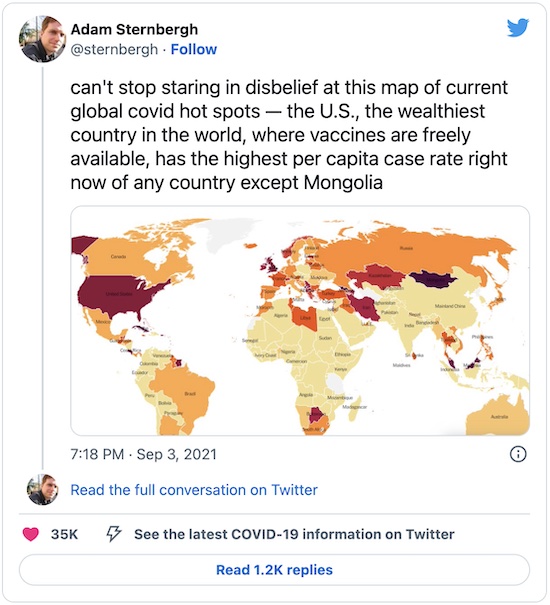Click the @sternbergh handle
The height and width of the screenshot is (605, 550).
(114, 49)
